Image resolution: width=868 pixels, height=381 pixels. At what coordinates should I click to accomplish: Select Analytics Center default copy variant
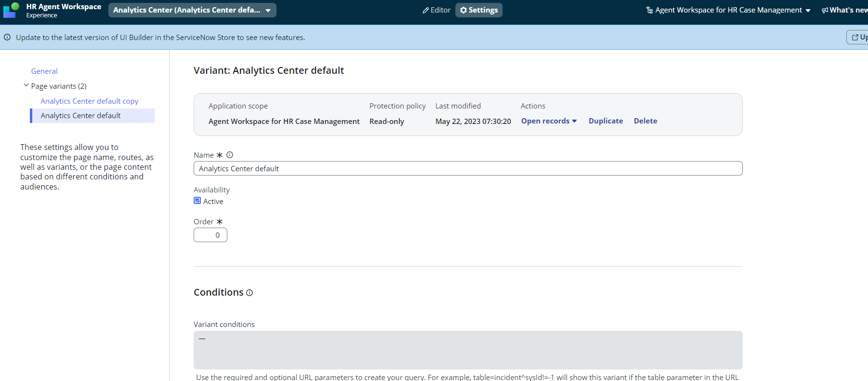[x=90, y=101]
